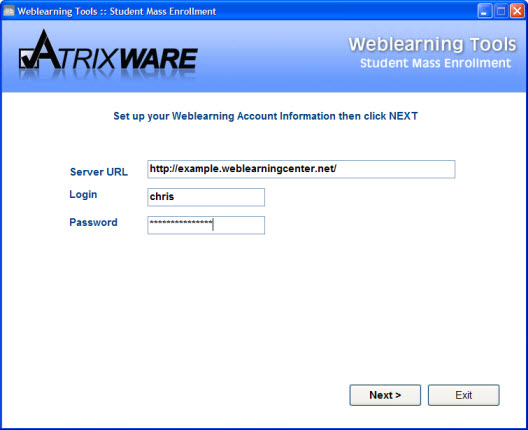Click the Password label
Image resolution: width=528 pixels, height=430 pixels.
coord(93,222)
